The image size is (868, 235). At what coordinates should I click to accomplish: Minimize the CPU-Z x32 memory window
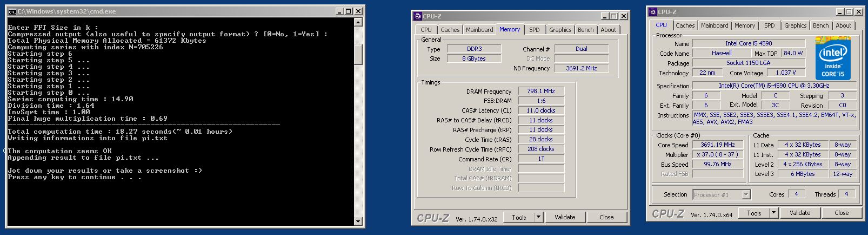click(605, 16)
